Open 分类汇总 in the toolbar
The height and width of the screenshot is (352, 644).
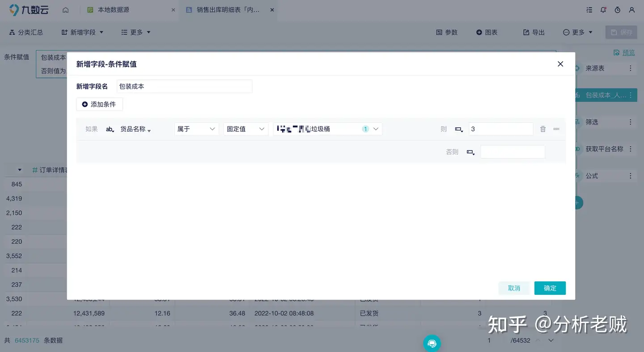tap(26, 32)
